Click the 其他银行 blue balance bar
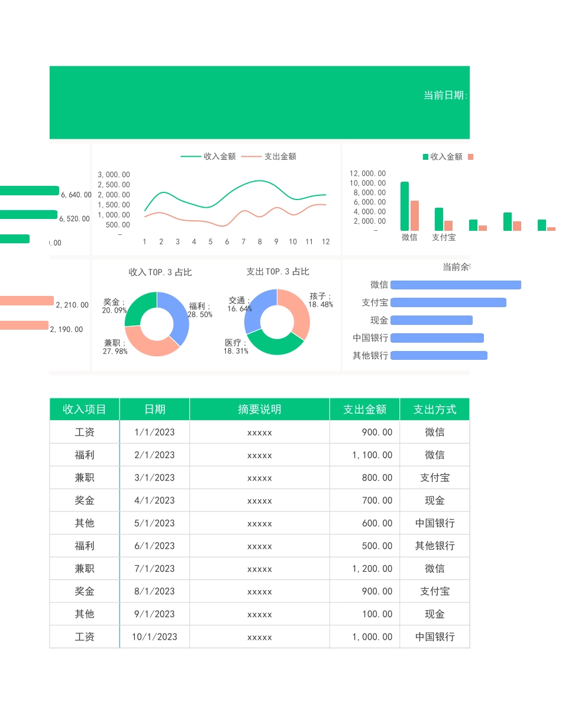The height and width of the screenshot is (728, 562). coord(439,356)
